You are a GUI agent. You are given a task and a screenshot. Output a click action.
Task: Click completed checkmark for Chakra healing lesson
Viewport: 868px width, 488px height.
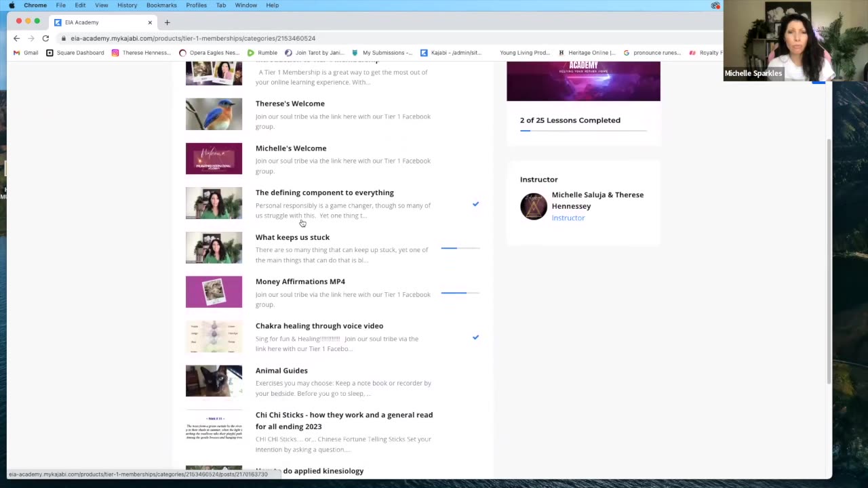tap(475, 337)
